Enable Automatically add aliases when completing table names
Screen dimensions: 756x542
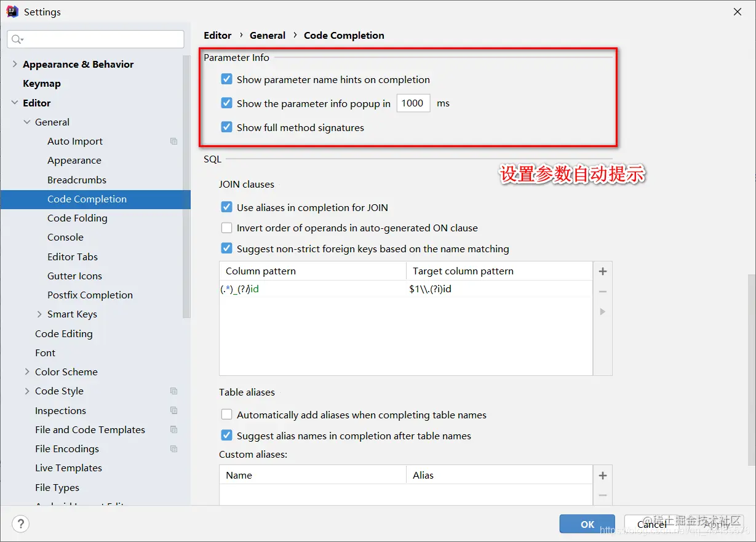pos(227,415)
